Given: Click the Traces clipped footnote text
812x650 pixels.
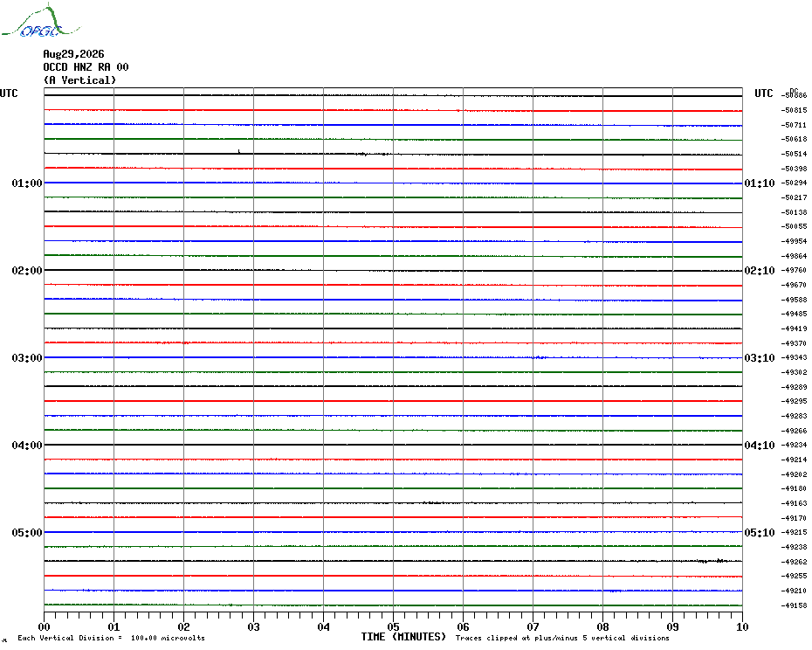Looking at the screenshot, I should [562, 638].
